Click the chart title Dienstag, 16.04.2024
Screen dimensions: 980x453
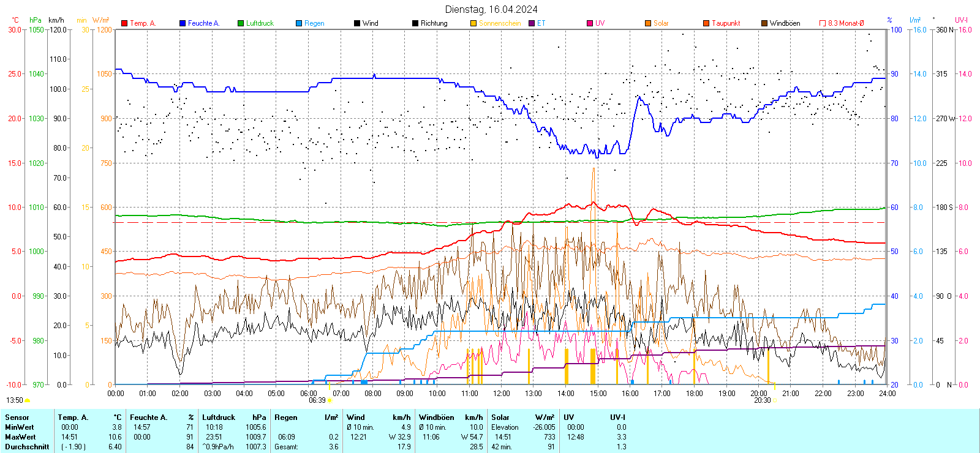click(x=491, y=9)
